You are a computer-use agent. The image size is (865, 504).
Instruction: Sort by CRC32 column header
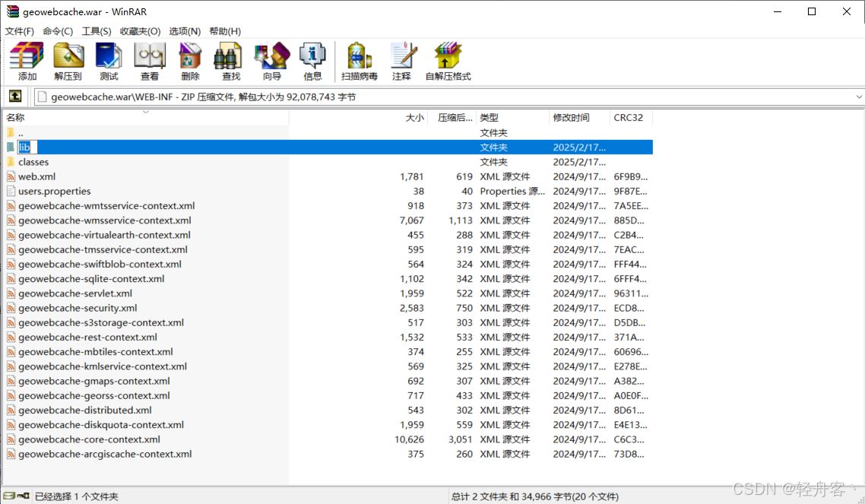631,118
